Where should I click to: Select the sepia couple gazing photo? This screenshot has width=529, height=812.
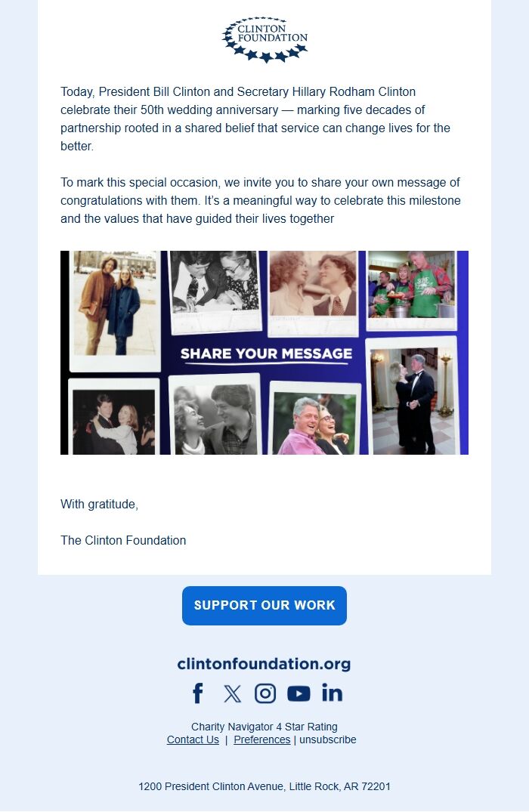(x=313, y=292)
